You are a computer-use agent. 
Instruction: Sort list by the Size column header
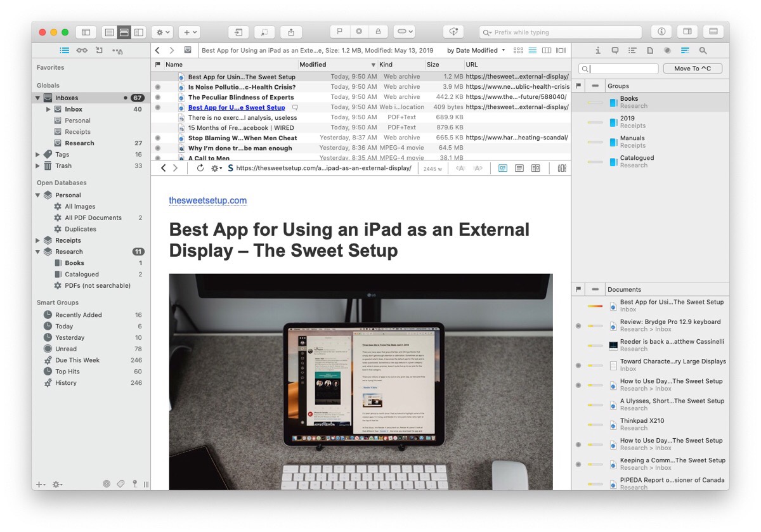pos(444,65)
